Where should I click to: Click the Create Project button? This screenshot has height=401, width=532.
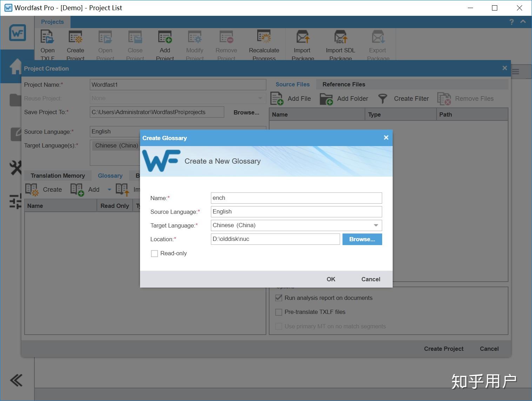coord(444,349)
